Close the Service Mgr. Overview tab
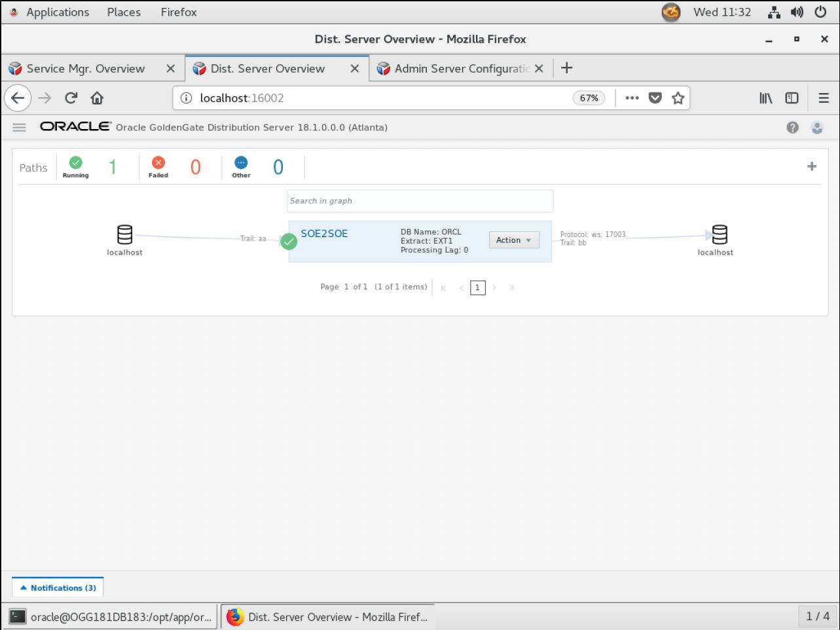 pos(170,69)
